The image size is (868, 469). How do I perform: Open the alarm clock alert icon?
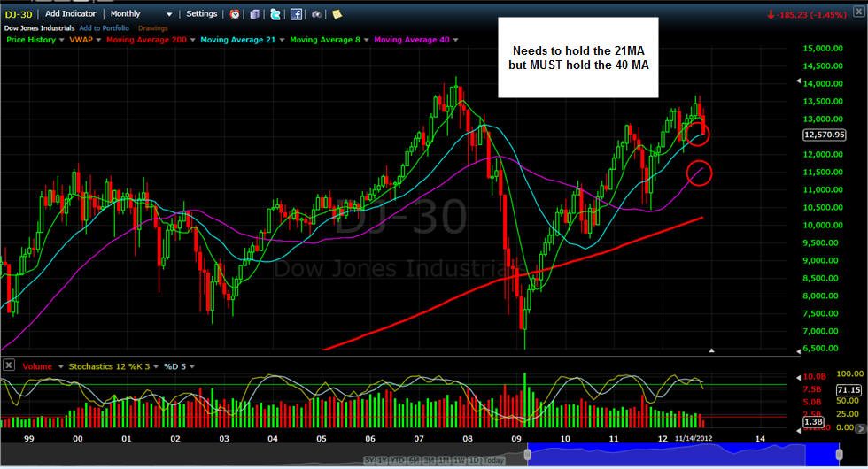click(235, 14)
